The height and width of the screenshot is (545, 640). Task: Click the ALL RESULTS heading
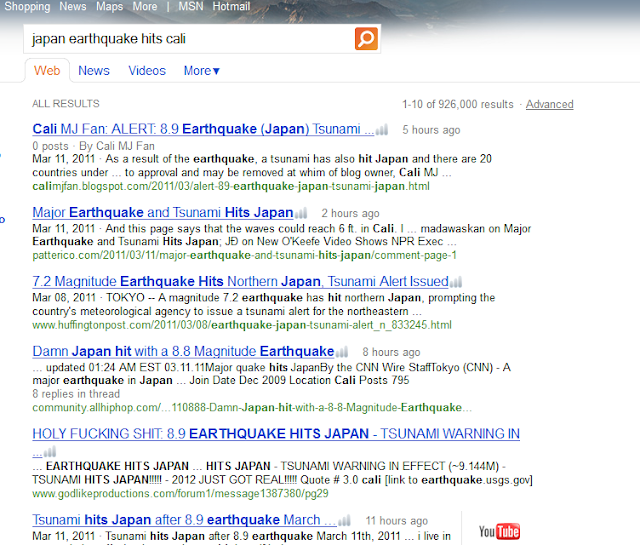(x=66, y=104)
